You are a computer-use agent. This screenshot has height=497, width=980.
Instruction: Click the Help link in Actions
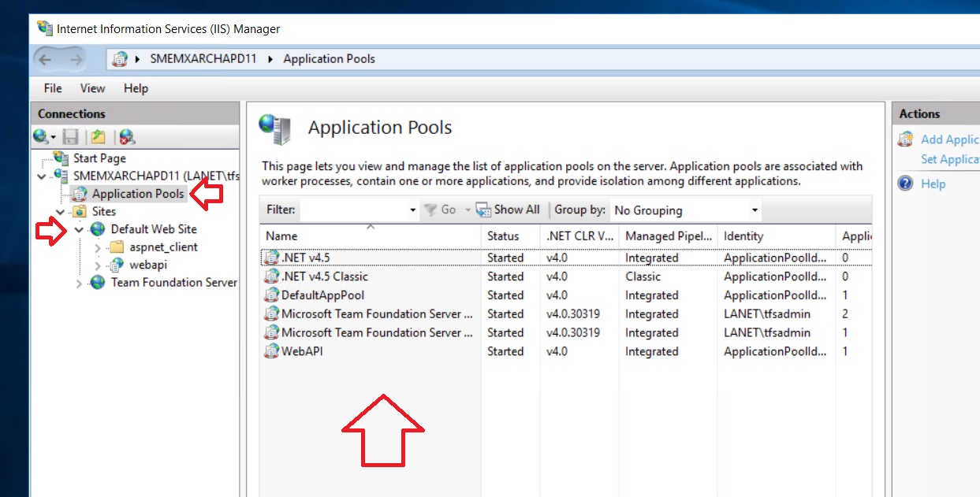(x=933, y=184)
